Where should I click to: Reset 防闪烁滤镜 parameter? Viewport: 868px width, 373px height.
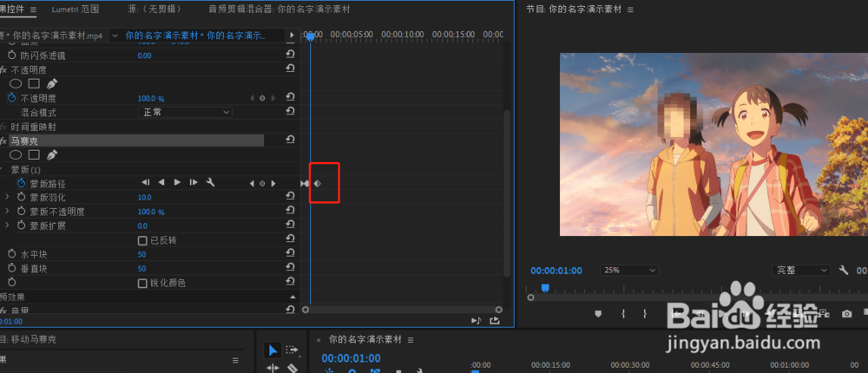(x=290, y=55)
